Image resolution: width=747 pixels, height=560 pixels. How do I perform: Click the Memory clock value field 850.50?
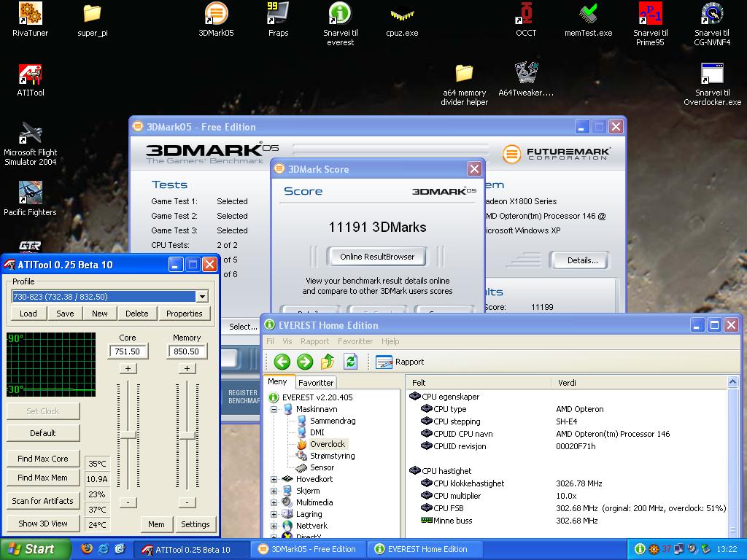[186, 351]
